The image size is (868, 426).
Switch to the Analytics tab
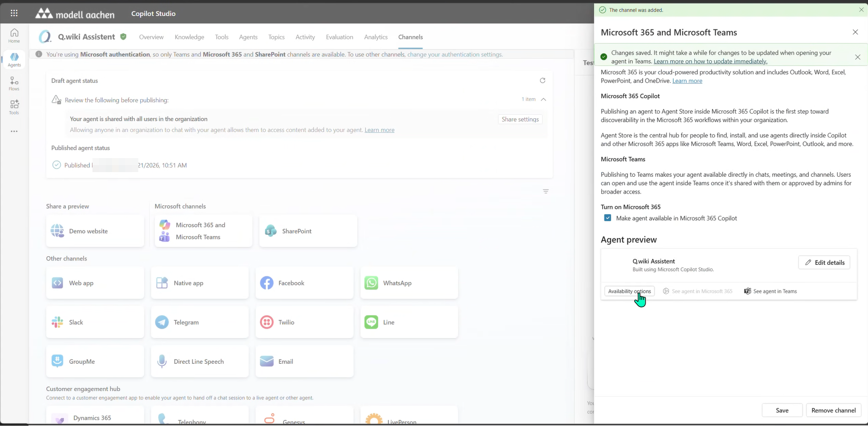(376, 37)
